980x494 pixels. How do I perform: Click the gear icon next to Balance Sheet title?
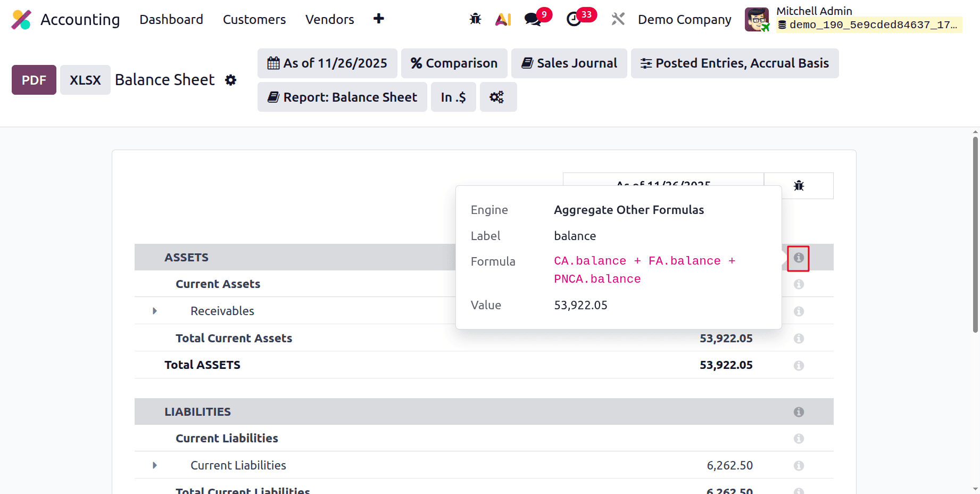click(x=230, y=80)
